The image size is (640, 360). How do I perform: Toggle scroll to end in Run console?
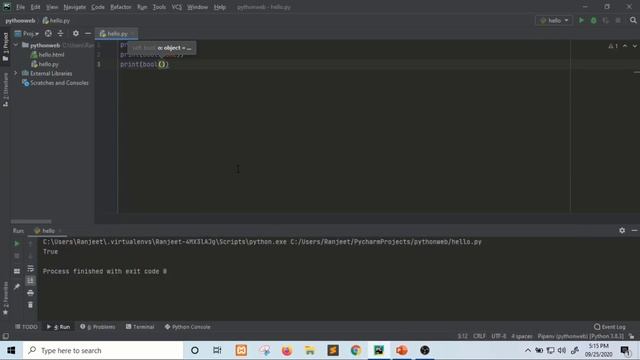pos(31,280)
